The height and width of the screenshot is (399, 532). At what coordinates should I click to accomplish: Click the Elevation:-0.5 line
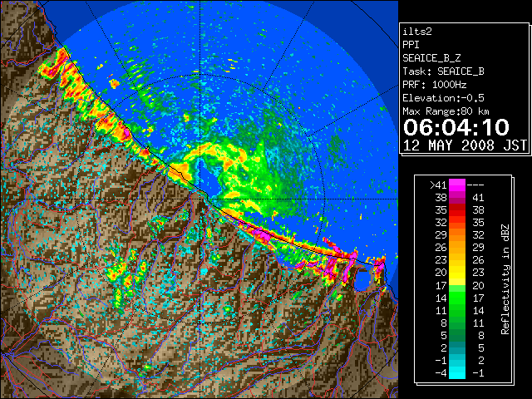tap(443, 98)
